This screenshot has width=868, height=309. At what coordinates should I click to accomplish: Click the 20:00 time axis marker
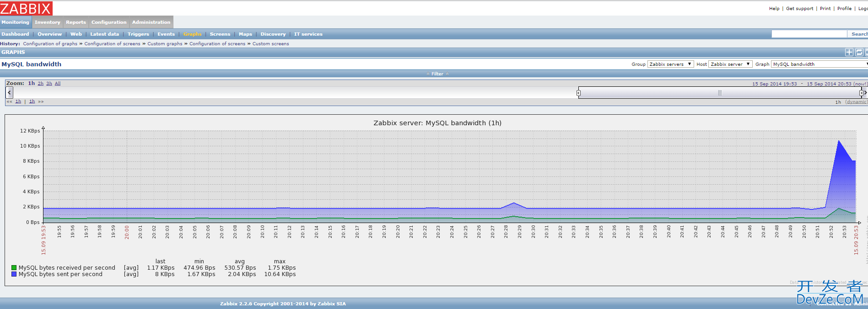127,232
